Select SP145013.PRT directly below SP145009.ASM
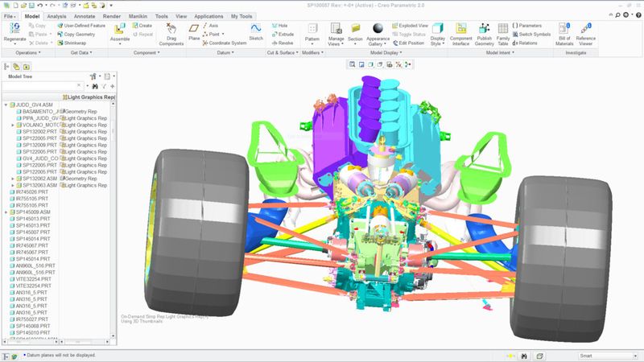The image size is (644, 362). (32, 219)
